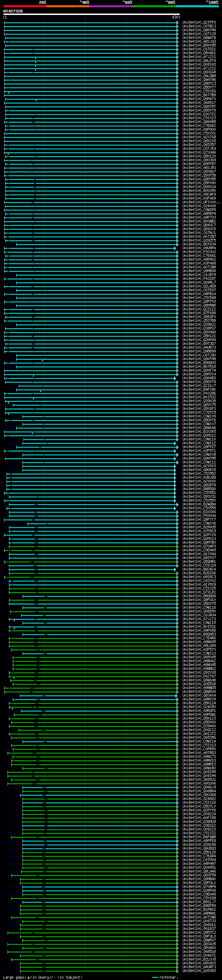Click the cyan ~100% identity legend segment
This screenshot has width=222, height=980.
(197, 7)
